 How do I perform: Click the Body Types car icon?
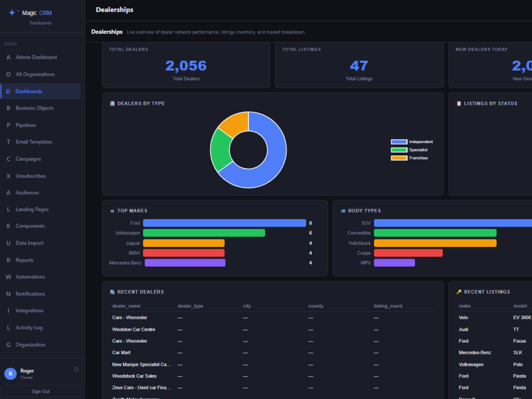[x=343, y=211]
